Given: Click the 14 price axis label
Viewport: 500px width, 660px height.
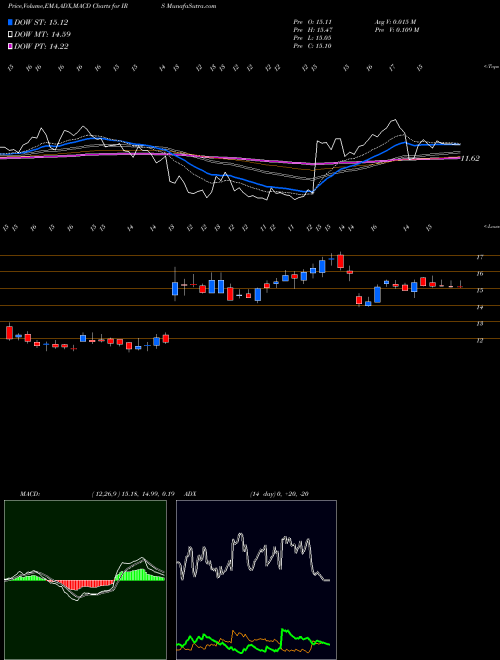Looking at the screenshot, I should click(479, 307).
